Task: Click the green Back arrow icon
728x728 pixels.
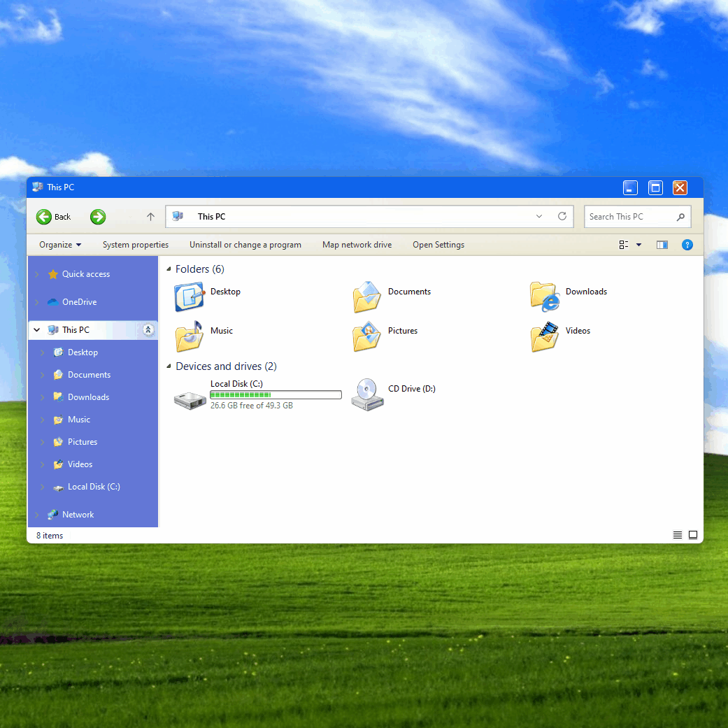Action: point(44,217)
